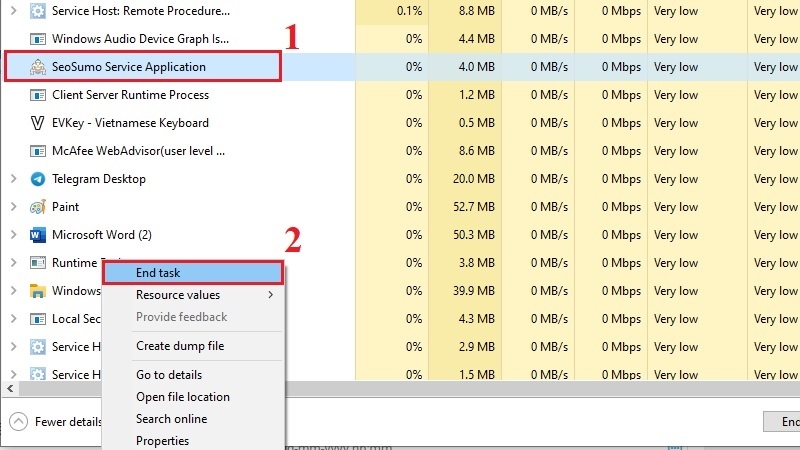Click the 20.0 MB memory value for Telegram

click(x=474, y=179)
